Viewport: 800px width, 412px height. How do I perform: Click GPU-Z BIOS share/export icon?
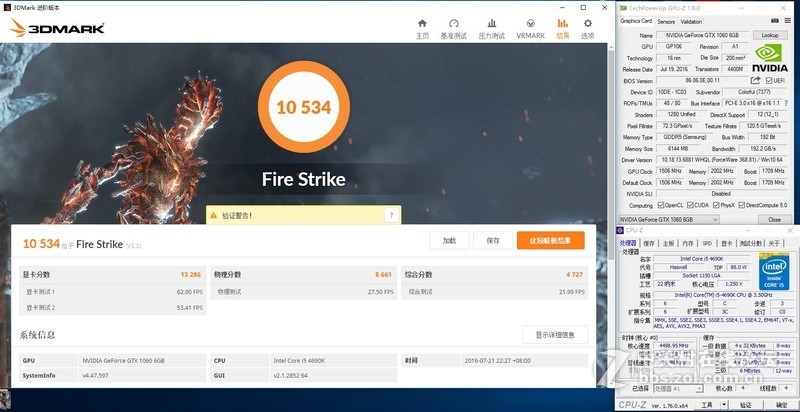pyautogui.click(x=755, y=81)
